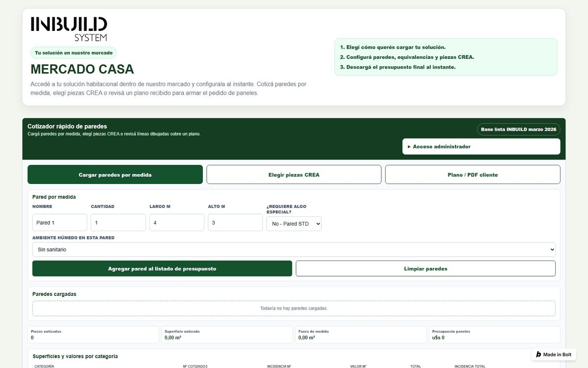Click step 1 Elegí cómo querés cargar text
588x368 pixels.
pyautogui.click(x=393, y=47)
